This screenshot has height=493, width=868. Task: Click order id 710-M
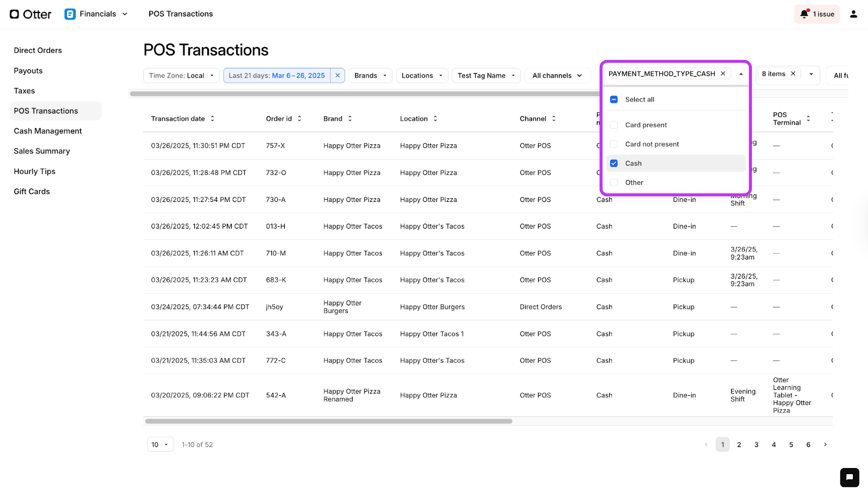pyautogui.click(x=276, y=254)
